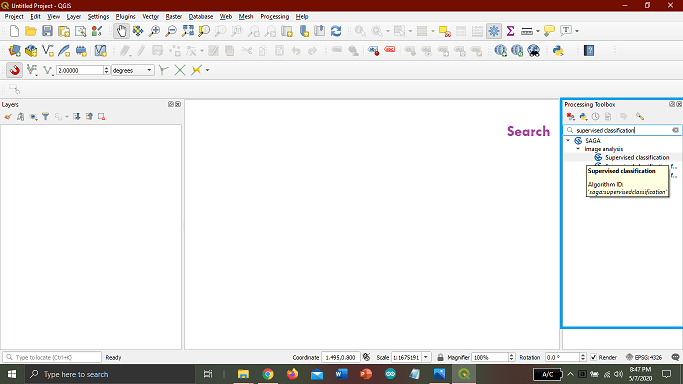The height and width of the screenshot is (384, 683).
Task: Open Windows Start menu
Action: pos(12,374)
